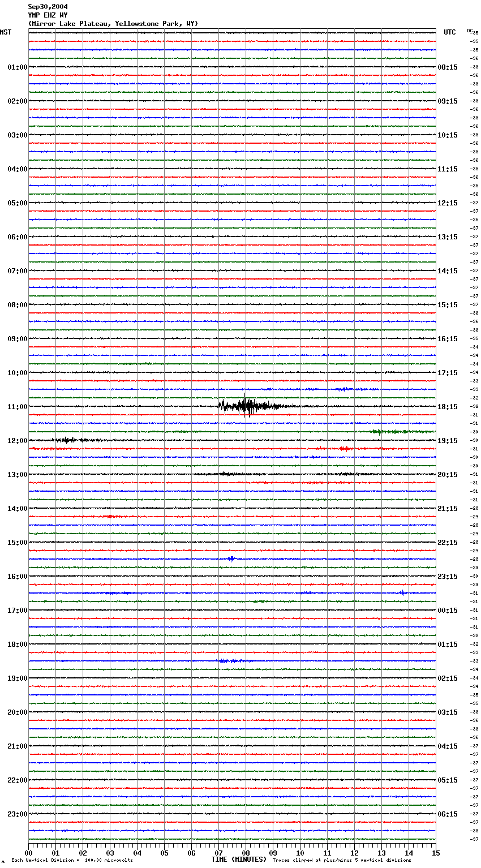Select the 06:15 UTC time label
This screenshot has width=481, height=868.
[x=448, y=814]
